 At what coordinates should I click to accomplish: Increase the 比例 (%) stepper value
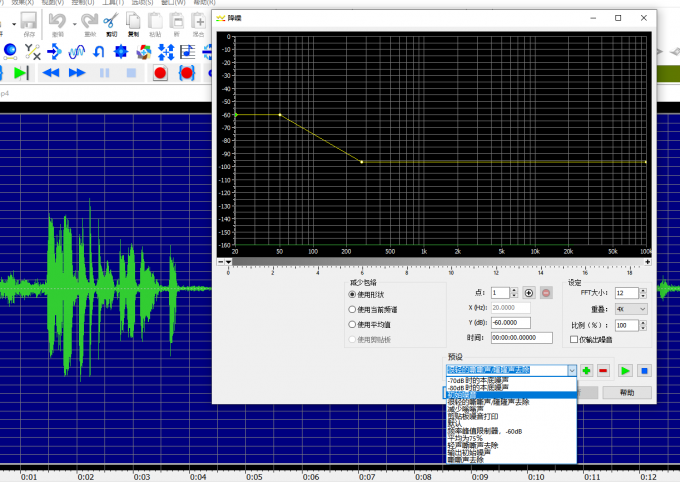tap(643, 322)
